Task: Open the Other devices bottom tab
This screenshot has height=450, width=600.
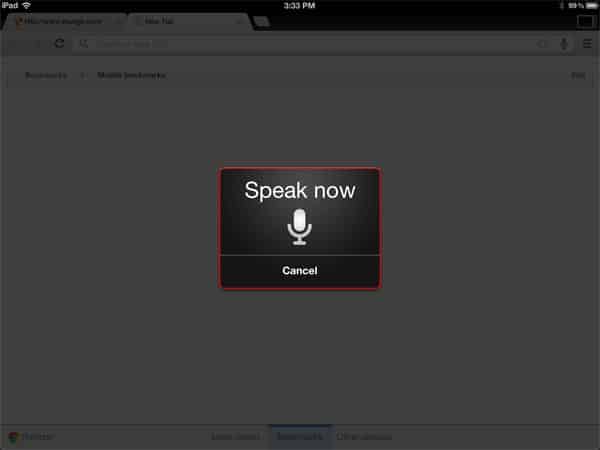Action: (364, 437)
